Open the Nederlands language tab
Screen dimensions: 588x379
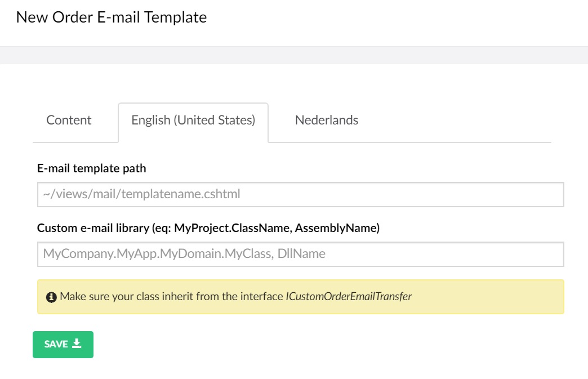(326, 120)
